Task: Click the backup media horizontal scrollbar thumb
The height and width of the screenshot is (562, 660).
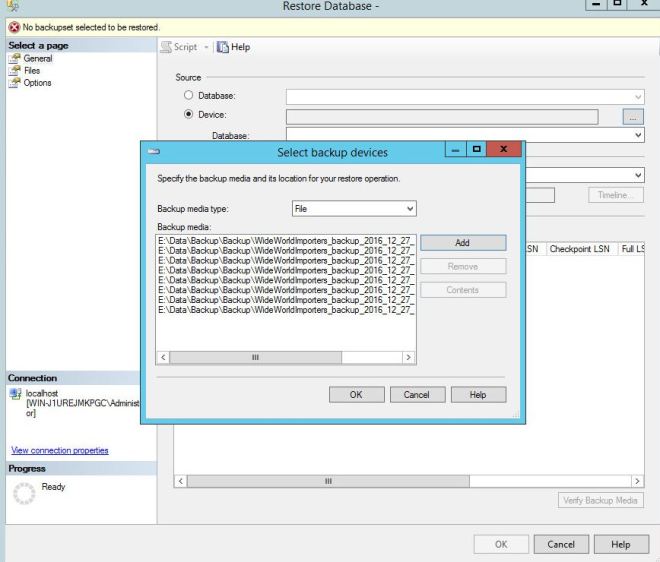Action: click(x=255, y=357)
